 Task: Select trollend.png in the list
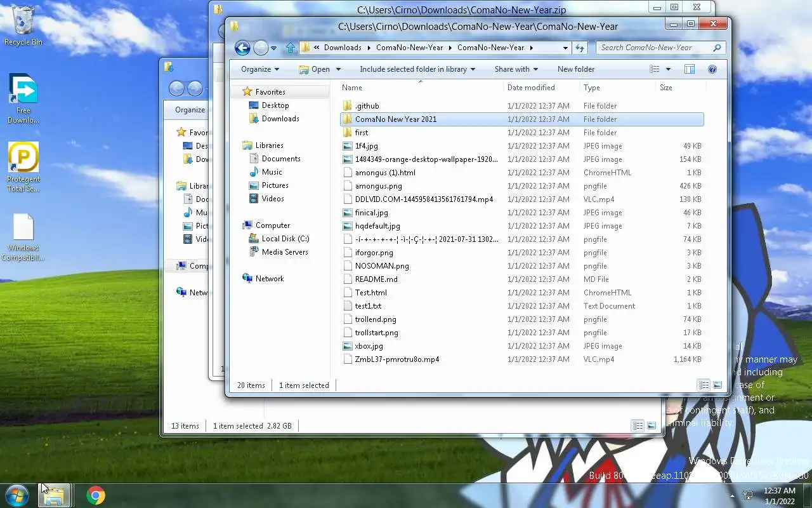coord(376,319)
